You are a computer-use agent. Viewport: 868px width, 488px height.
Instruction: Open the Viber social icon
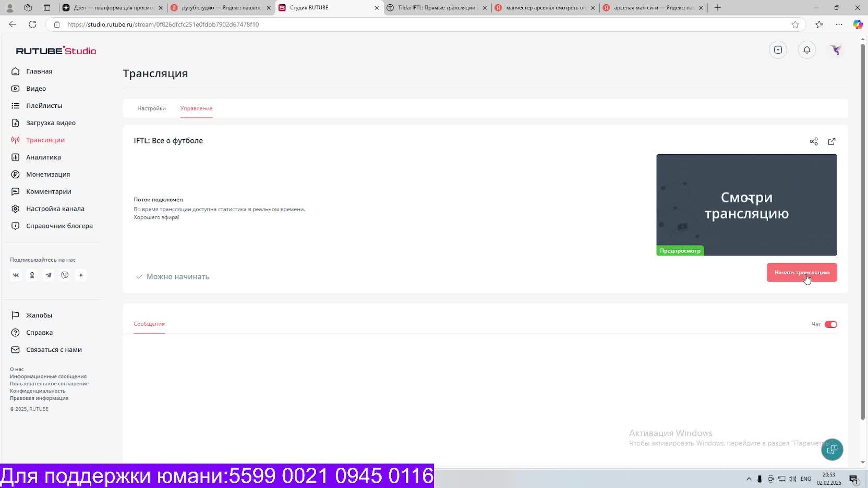[65, 275]
